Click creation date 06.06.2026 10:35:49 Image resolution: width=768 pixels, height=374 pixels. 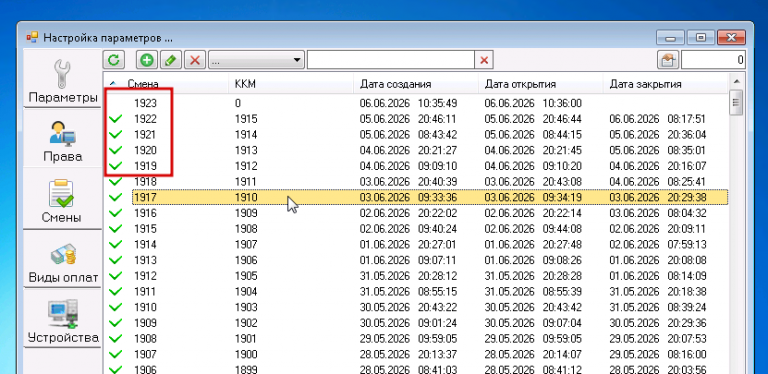408,103
